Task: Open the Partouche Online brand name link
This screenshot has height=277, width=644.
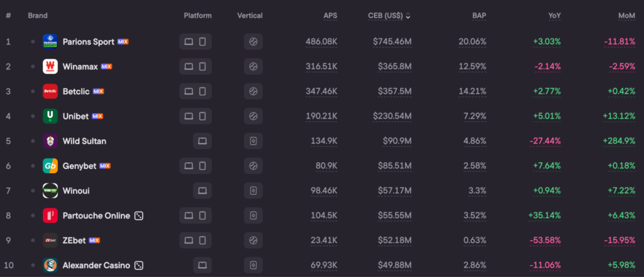Action: (96, 215)
